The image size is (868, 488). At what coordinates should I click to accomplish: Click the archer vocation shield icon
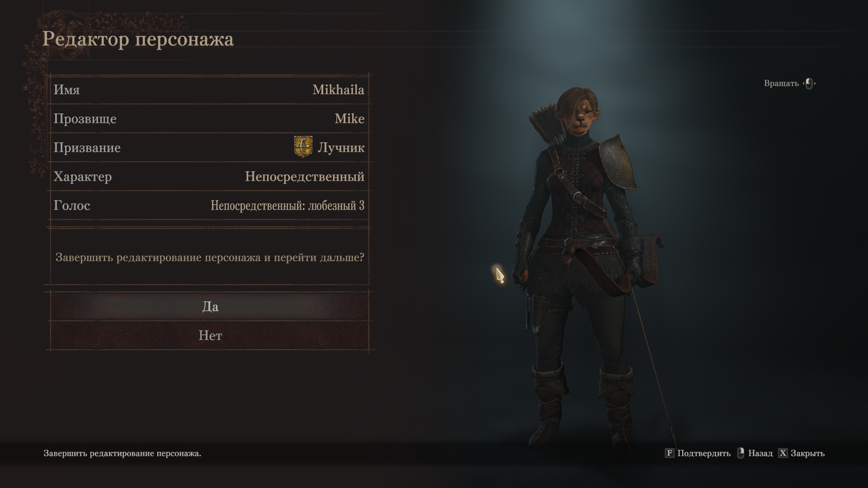click(303, 147)
